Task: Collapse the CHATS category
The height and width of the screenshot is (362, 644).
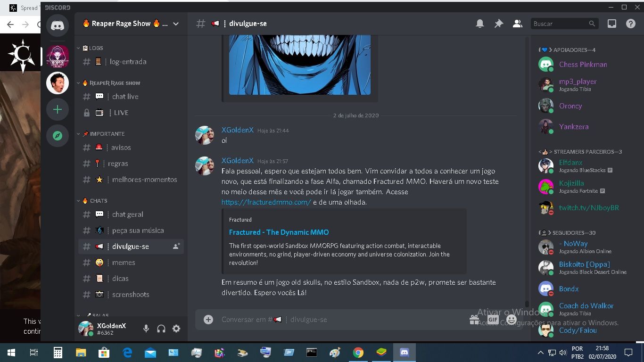Action: [x=92, y=201]
